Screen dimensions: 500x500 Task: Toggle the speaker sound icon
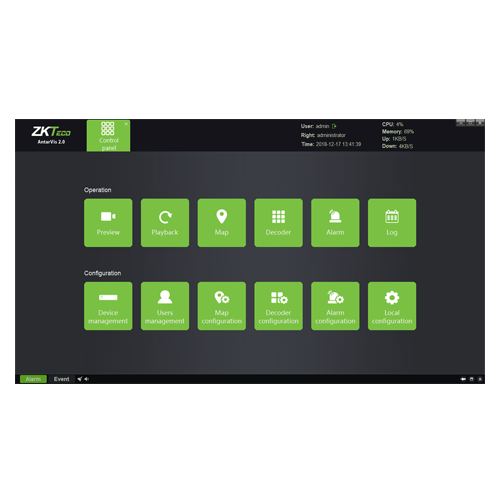tap(87, 379)
